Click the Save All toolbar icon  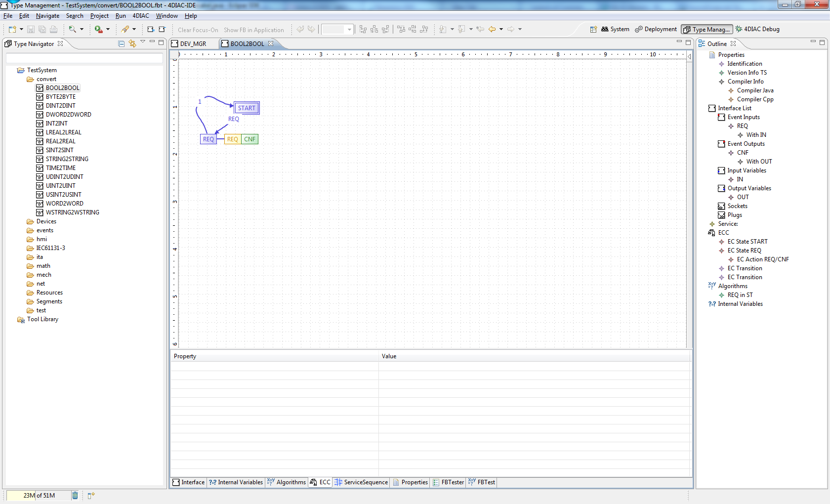42,29
